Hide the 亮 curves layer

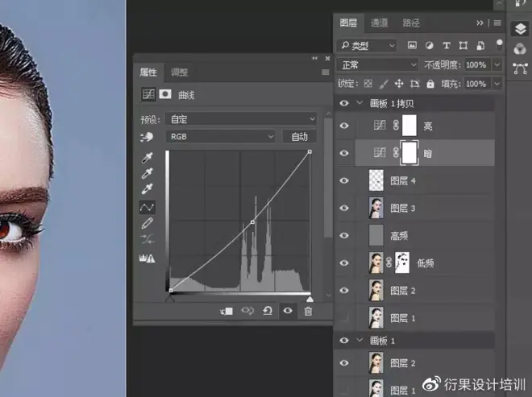pyautogui.click(x=344, y=126)
